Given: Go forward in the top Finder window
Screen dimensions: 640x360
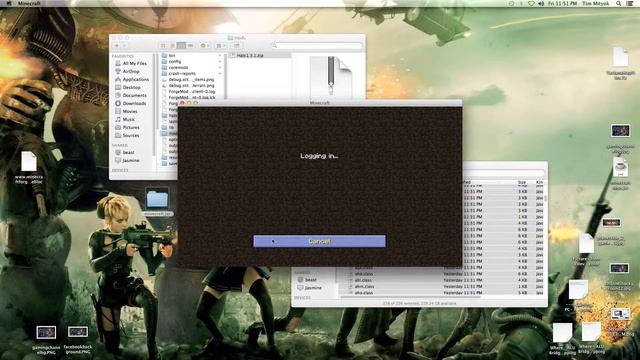Looking at the screenshot, I should [125, 46].
